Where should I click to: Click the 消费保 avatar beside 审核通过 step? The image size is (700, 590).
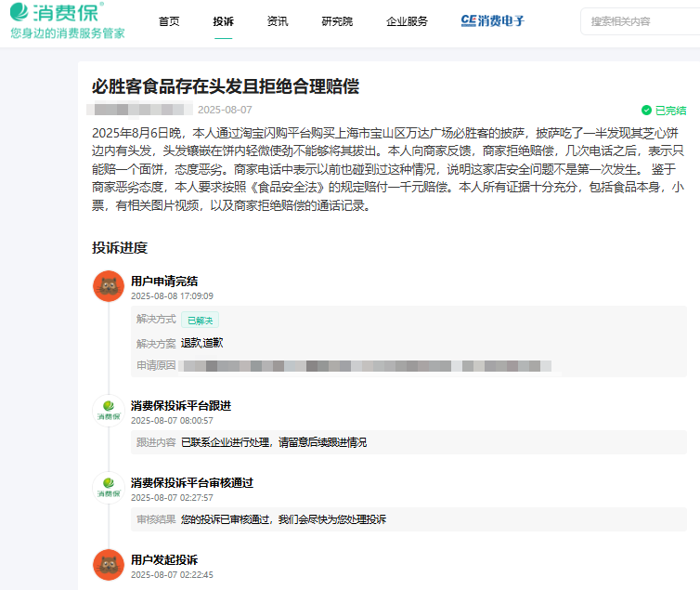109,488
